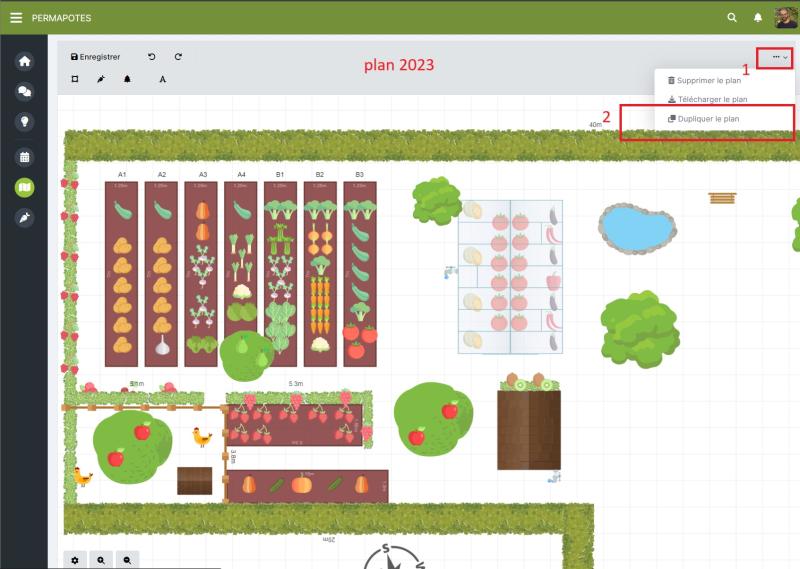800x569 pixels.
Task: Choose Supprimer le plan
Action: coord(704,80)
